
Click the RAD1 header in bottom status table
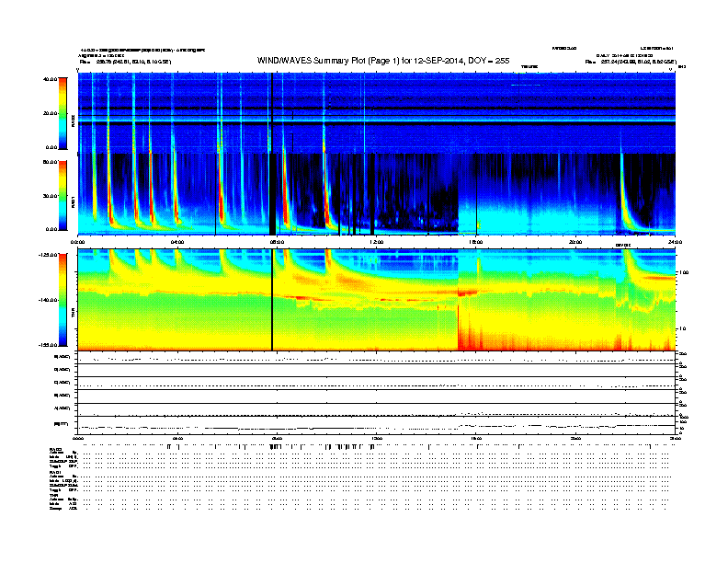[55, 473]
